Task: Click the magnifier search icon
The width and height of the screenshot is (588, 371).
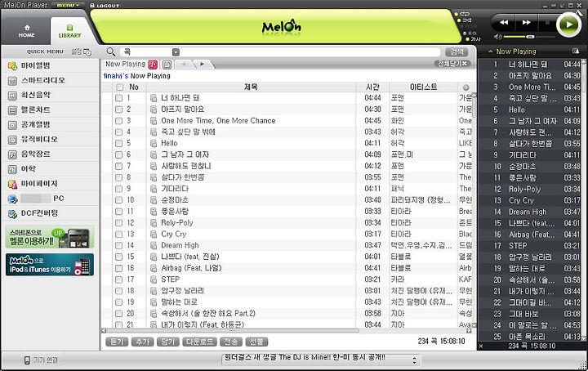Action: 110,51
